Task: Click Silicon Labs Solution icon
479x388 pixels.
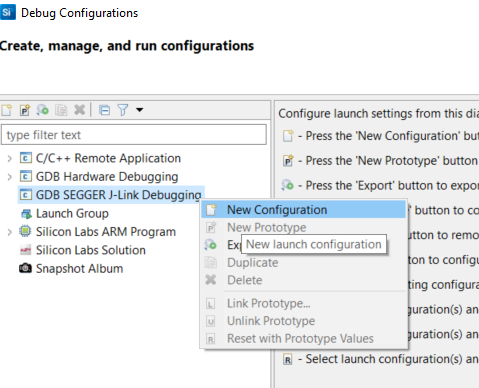Action: tap(26, 250)
